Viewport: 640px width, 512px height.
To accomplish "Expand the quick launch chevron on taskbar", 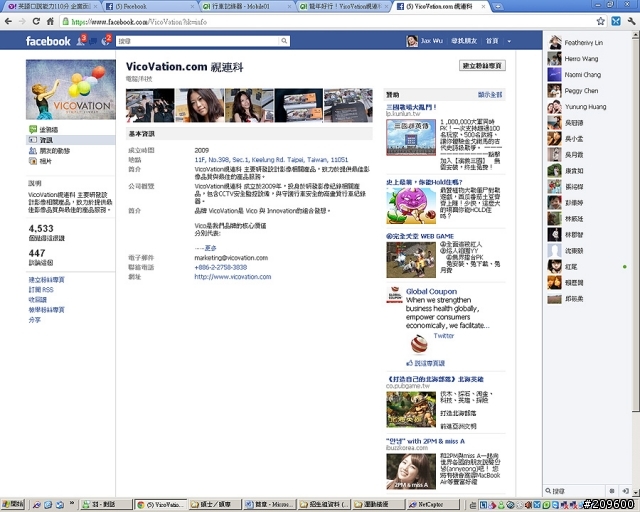I will pos(72,503).
